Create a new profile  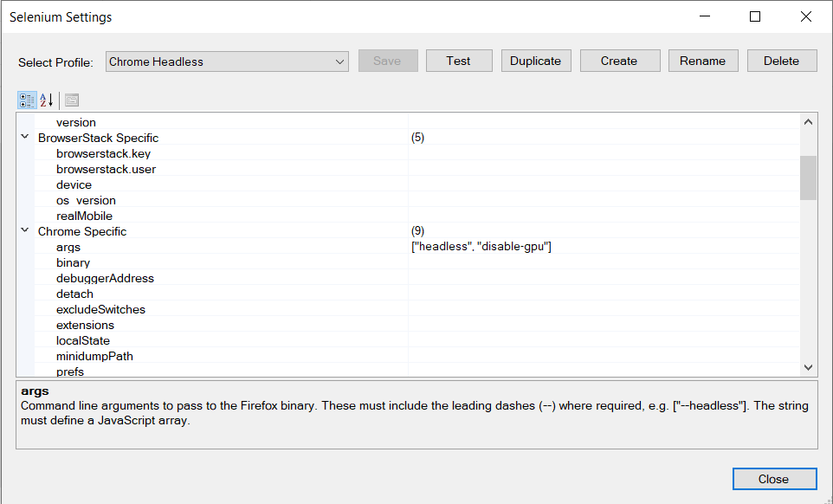coord(620,60)
